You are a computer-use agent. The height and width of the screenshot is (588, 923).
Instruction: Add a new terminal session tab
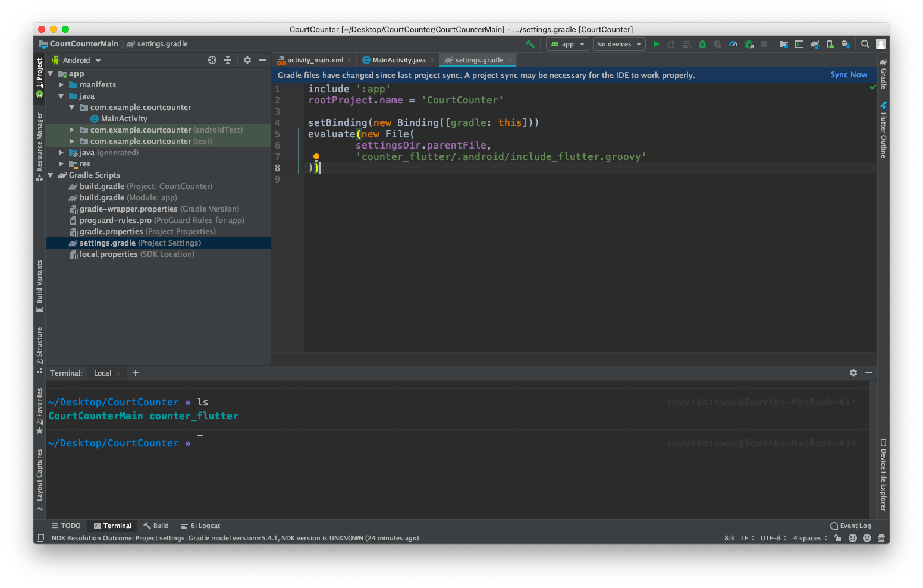(x=136, y=373)
